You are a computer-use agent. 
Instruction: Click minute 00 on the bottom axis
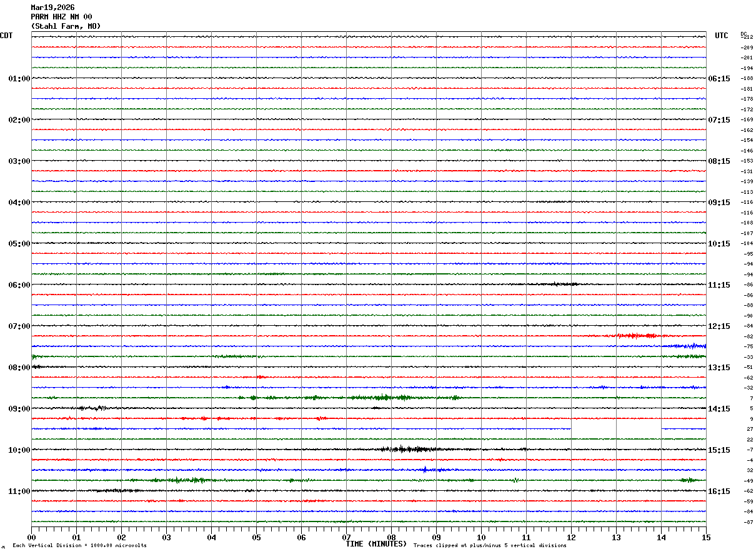31,537
